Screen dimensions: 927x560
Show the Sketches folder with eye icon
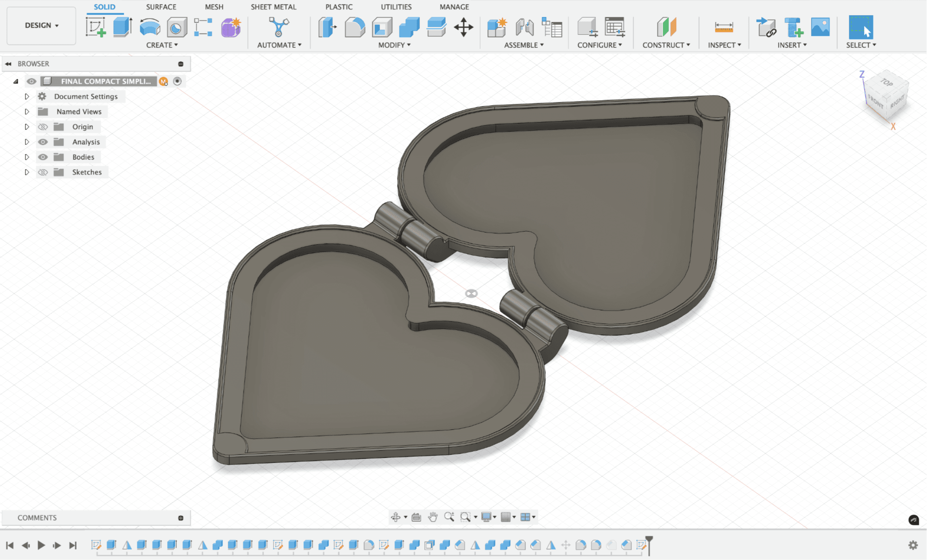[x=43, y=172]
